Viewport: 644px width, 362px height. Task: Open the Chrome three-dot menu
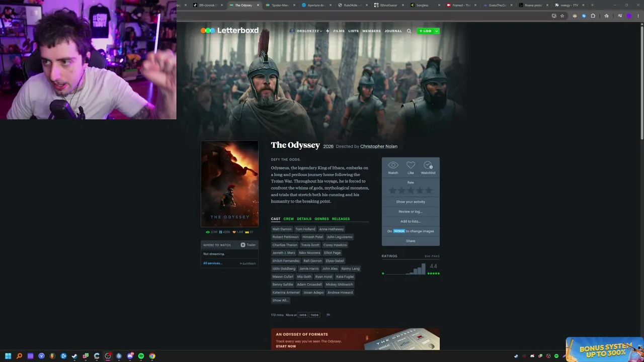pos(638,16)
